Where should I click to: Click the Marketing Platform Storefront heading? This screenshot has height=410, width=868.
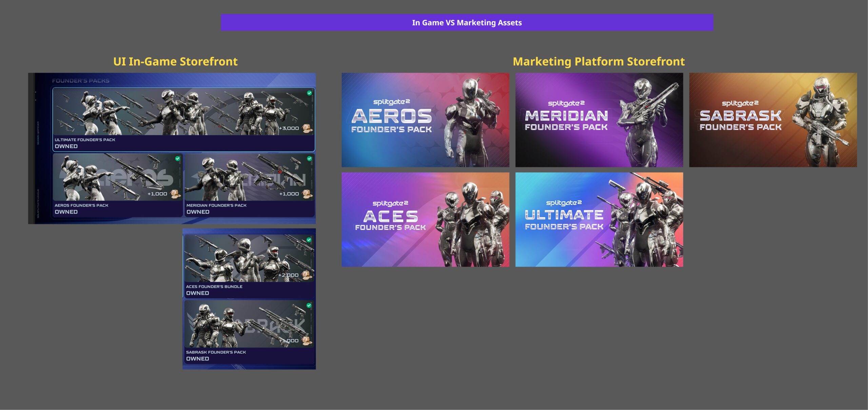(598, 61)
